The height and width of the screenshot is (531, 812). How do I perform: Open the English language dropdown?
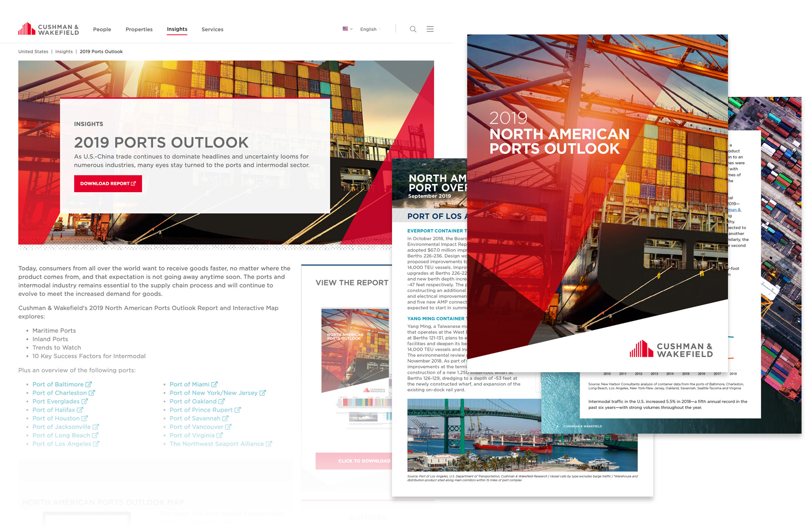[370, 29]
